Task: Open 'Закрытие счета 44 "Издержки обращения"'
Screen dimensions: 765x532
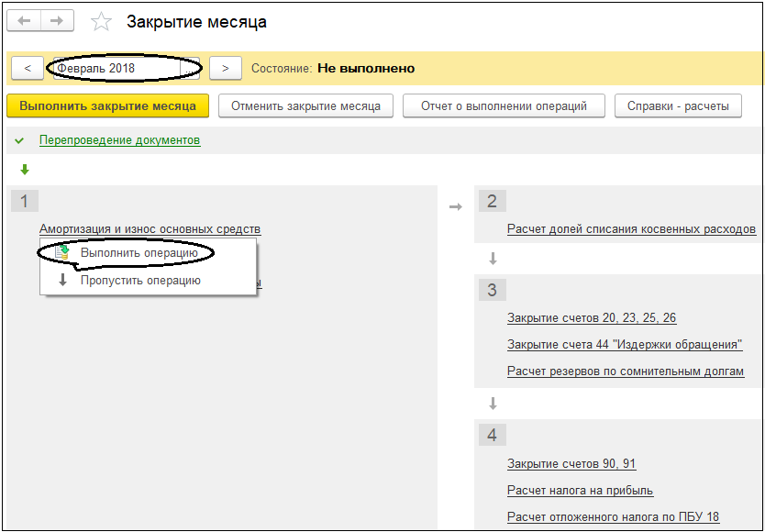Action: tap(625, 345)
